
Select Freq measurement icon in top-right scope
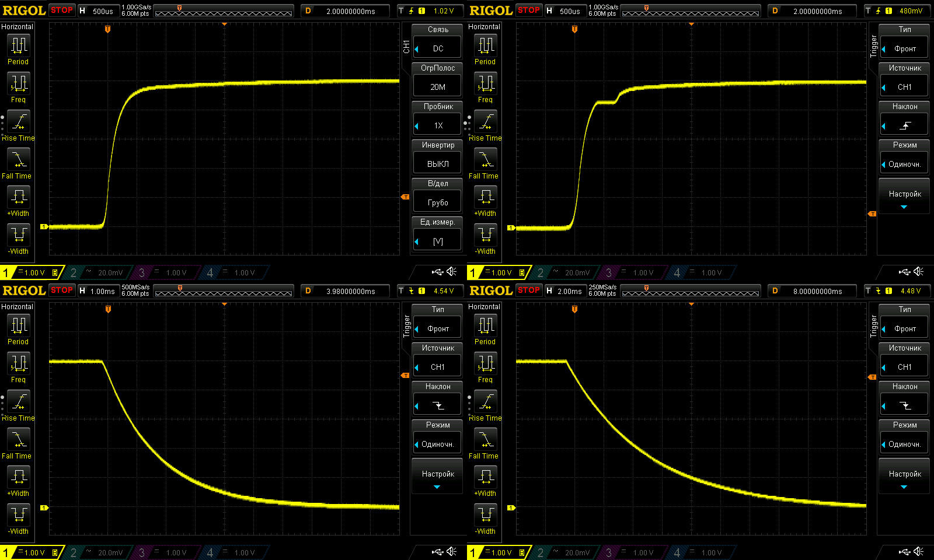click(x=486, y=84)
